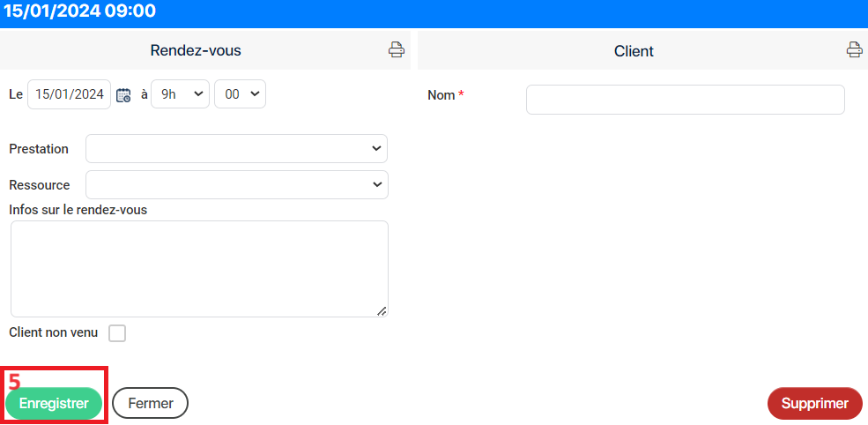The image size is (868, 425).
Task: Open the 00 minutes dropdown
Action: tap(241, 94)
